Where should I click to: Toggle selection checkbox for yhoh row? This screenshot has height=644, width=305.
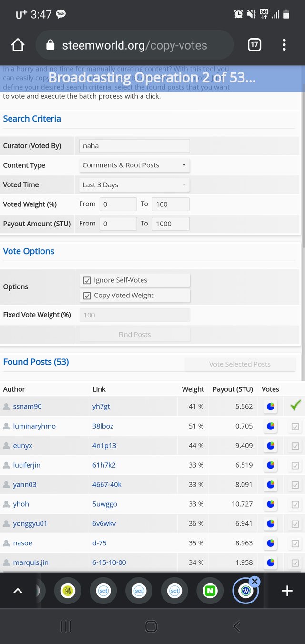tap(295, 505)
